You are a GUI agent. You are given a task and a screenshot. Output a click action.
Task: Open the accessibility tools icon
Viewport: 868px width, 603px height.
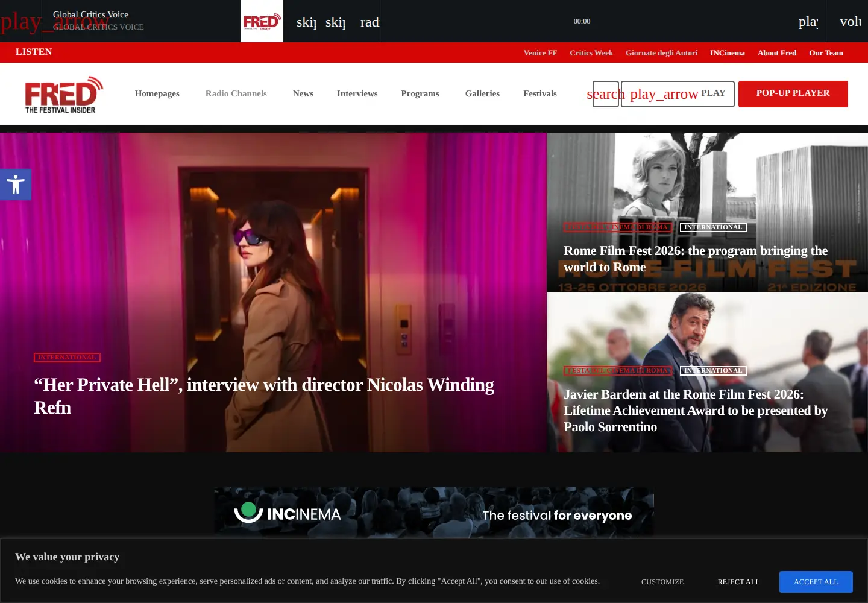click(16, 185)
